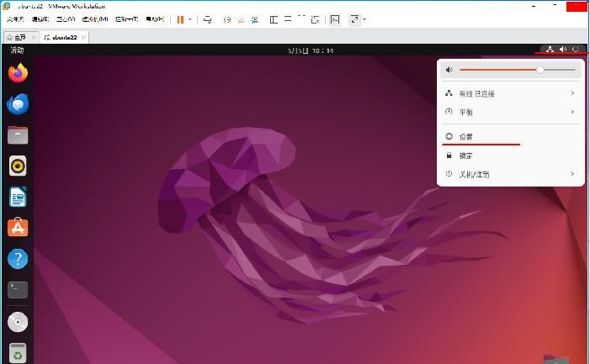Open the Trash from the dock
The width and height of the screenshot is (590, 364).
pos(18,353)
